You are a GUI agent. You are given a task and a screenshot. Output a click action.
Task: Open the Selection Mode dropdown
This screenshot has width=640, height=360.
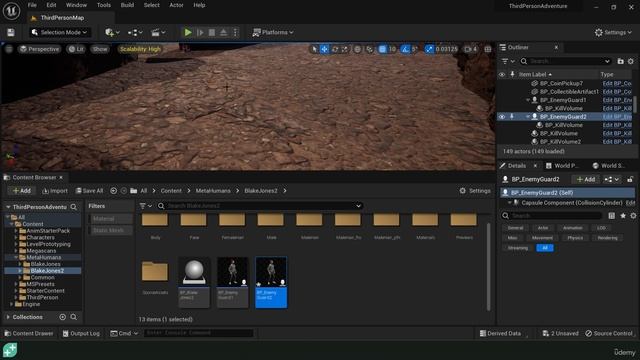coord(60,32)
